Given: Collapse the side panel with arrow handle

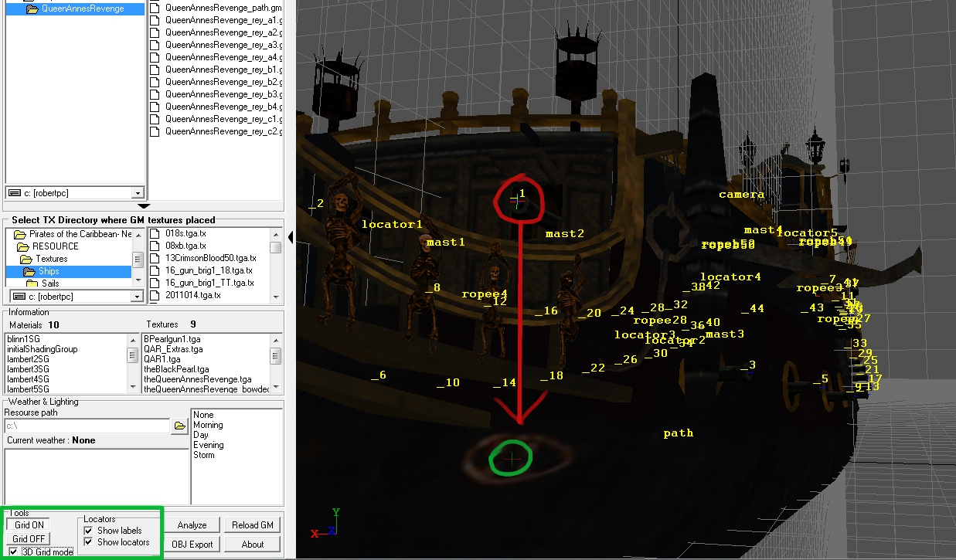Looking at the screenshot, I should [x=290, y=237].
